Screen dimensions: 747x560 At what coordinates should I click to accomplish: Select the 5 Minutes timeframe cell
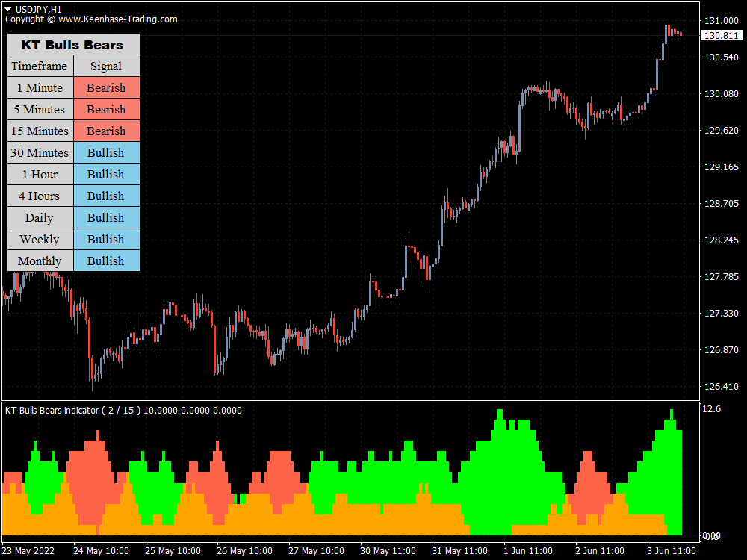[x=40, y=109]
